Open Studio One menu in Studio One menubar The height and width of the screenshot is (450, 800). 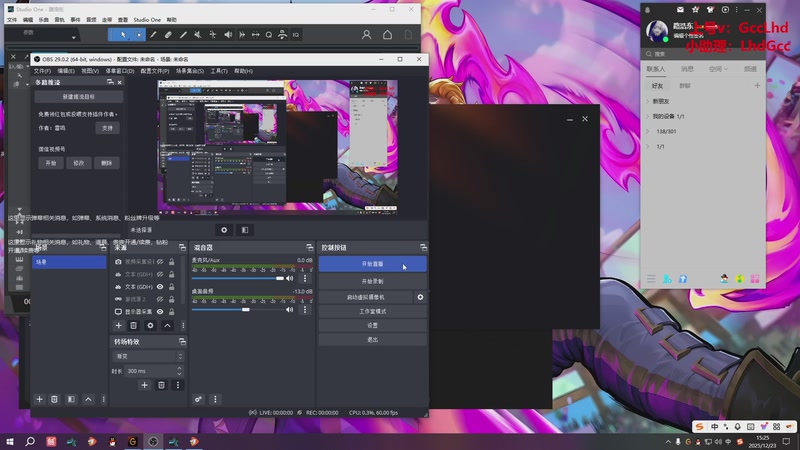click(147, 20)
